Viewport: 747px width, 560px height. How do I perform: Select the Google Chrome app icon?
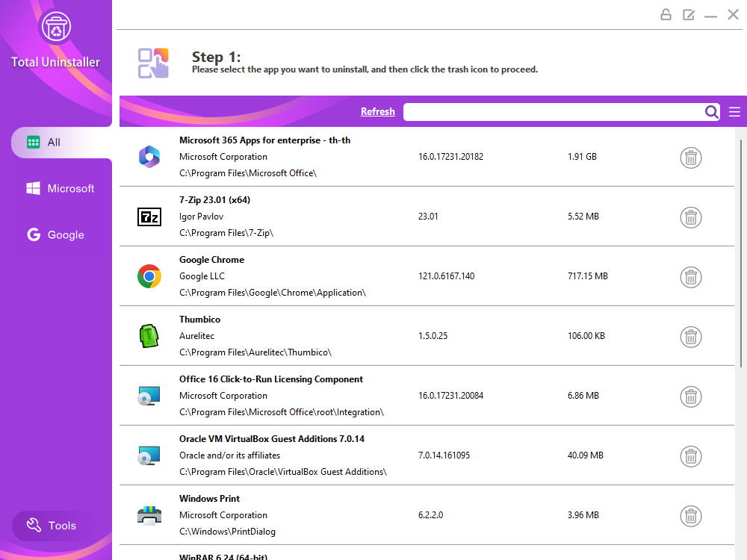pyautogui.click(x=149, y=276)
